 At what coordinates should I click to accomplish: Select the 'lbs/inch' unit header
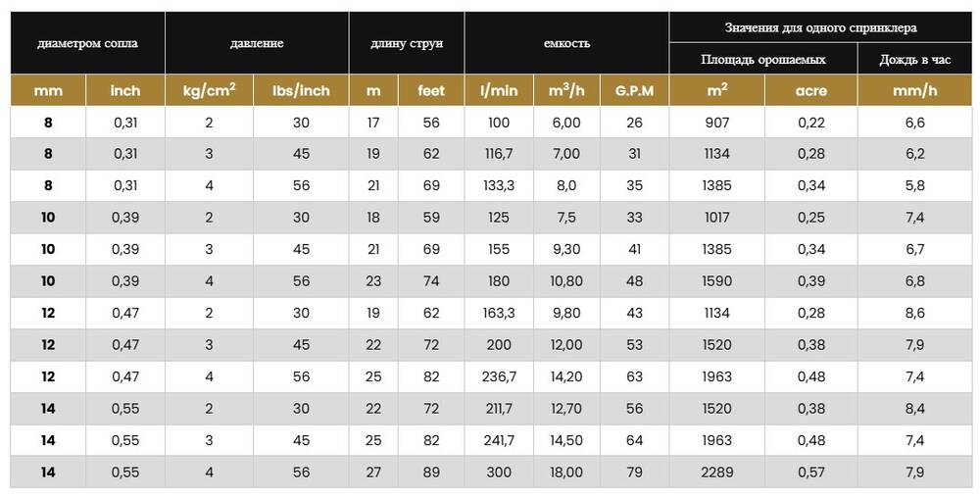click(x=301, y=90)
